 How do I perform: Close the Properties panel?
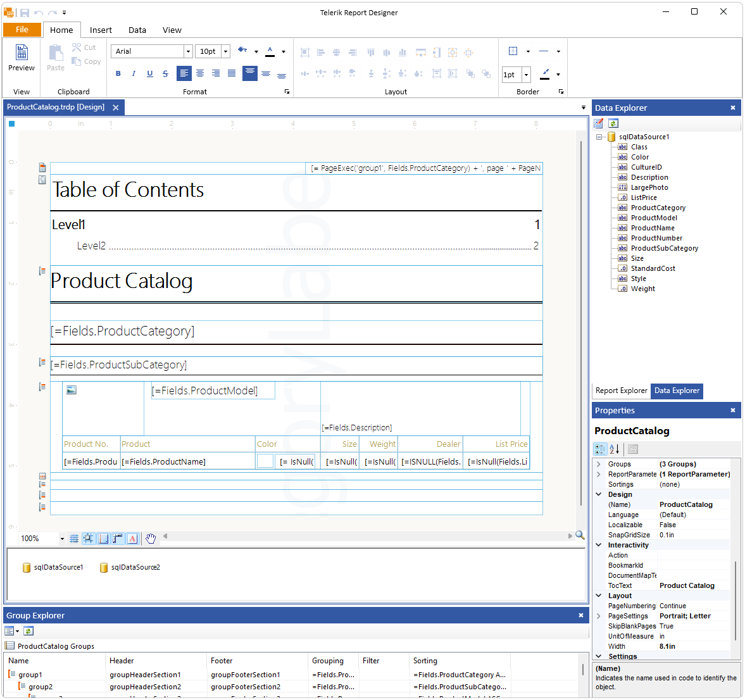click(732, 410)
